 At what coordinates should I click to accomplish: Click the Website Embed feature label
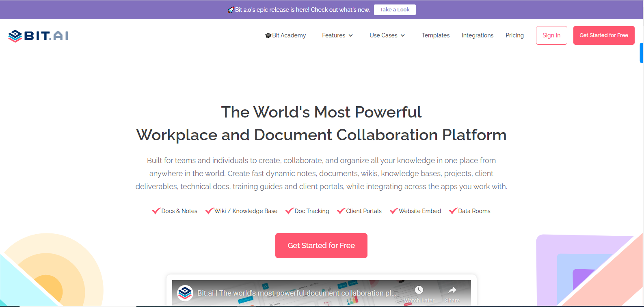point(420,211)
